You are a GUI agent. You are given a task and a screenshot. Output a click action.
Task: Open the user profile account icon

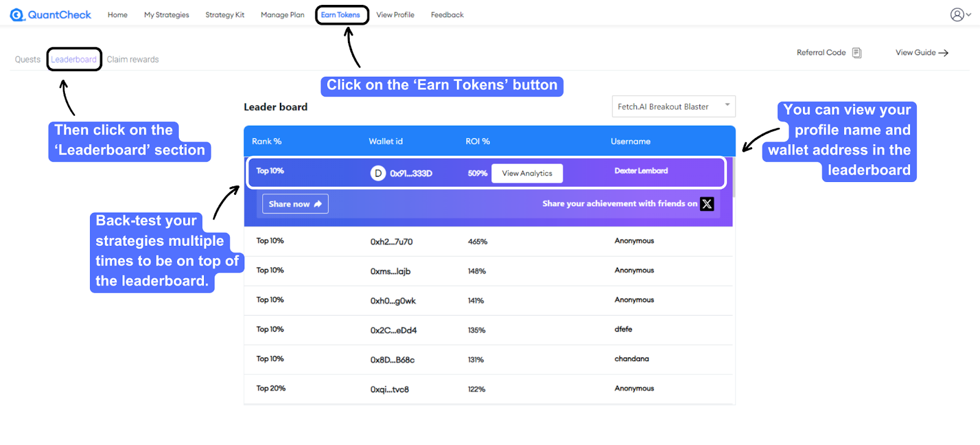pyautogui.click(x=957, y=15)
